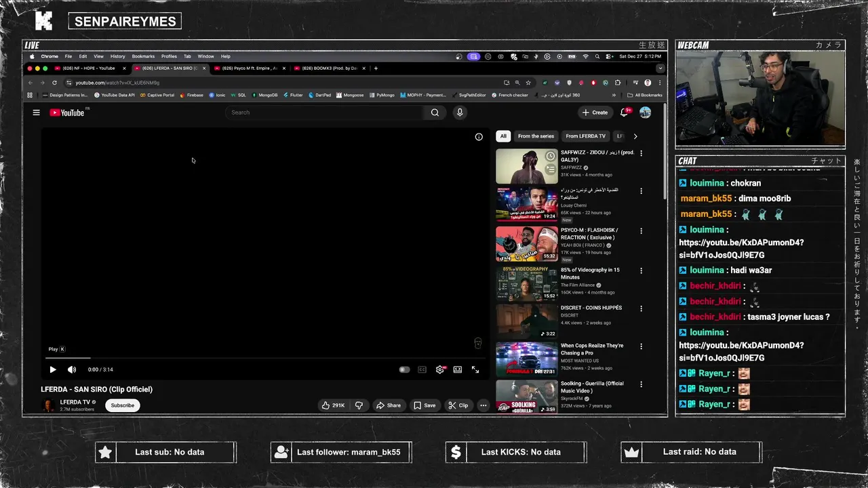Screen dimensions: 868x488
Task: Click the Create button on YouTube
Action: [595, 113]
